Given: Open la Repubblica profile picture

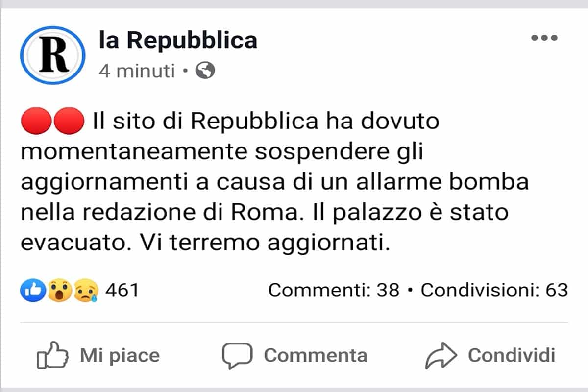Looking at the screenshot, I should 53,55.
